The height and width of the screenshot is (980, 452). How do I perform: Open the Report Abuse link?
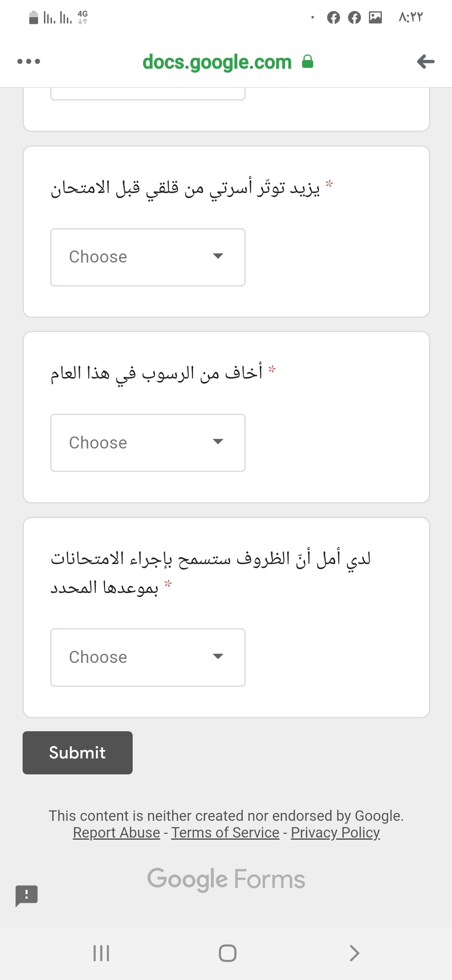(116, 833)
